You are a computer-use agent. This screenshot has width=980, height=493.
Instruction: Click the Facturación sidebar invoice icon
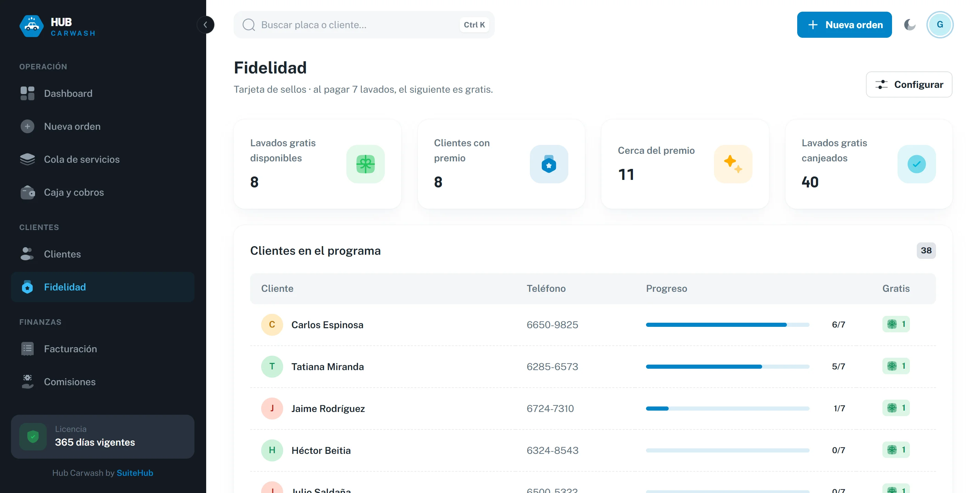[27, 349]
